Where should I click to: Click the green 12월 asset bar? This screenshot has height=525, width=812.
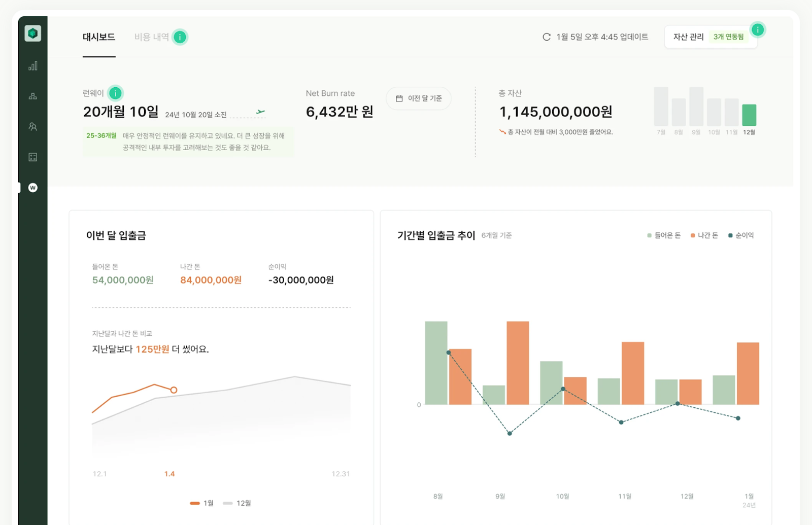749,115
